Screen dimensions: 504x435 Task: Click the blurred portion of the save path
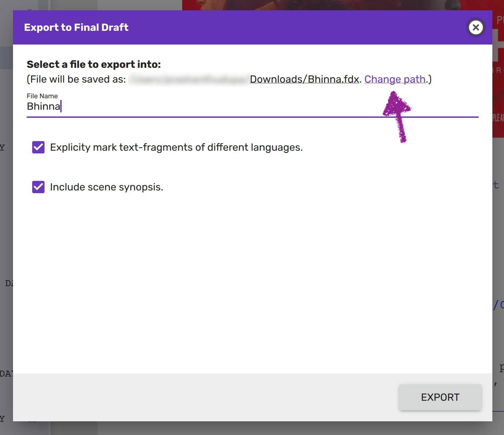coord(188,79)
